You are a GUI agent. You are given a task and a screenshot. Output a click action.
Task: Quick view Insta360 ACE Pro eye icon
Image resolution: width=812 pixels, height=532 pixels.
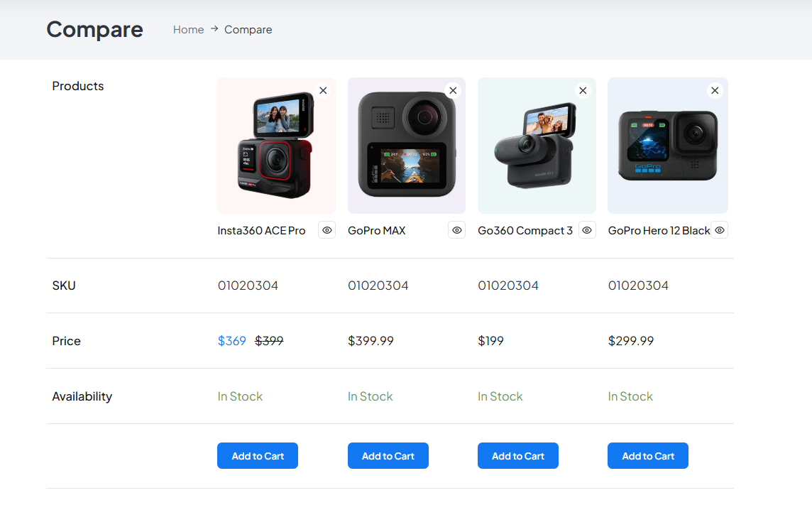327,230
